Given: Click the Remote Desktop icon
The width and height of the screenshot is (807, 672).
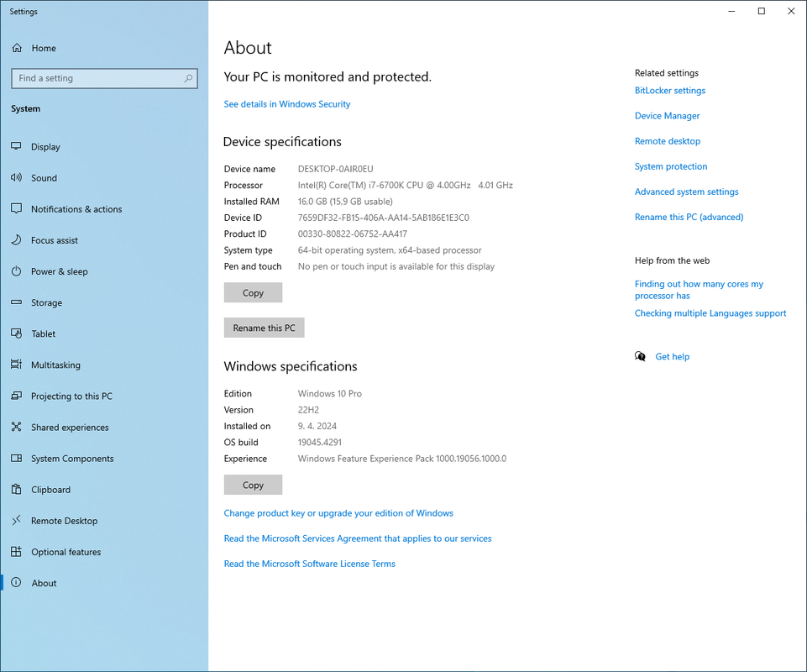Looking at the screenshot, I should pos(17,520).
